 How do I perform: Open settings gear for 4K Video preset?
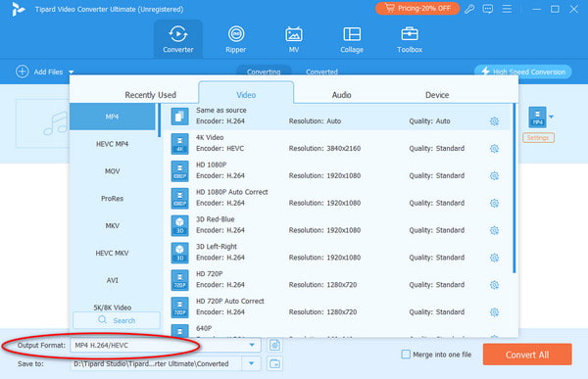pyautogui.click(x=494, y=149)
